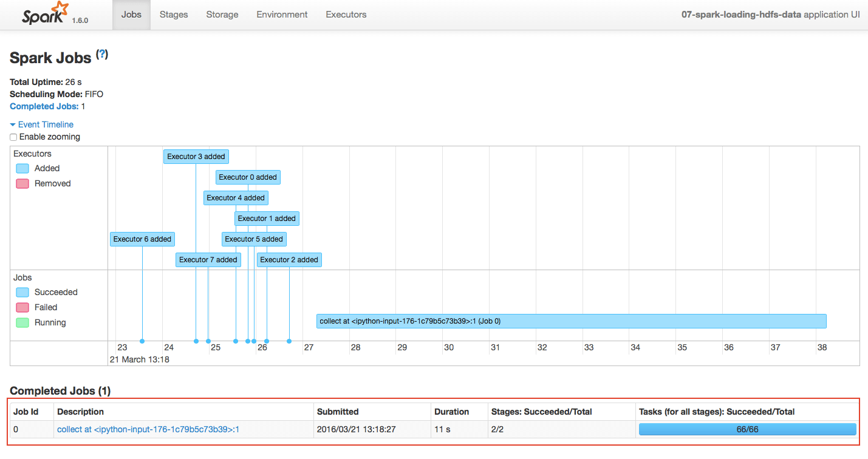View the Environment tab
868x459 pixels.
pyautogui.click(x=282, y=15)
